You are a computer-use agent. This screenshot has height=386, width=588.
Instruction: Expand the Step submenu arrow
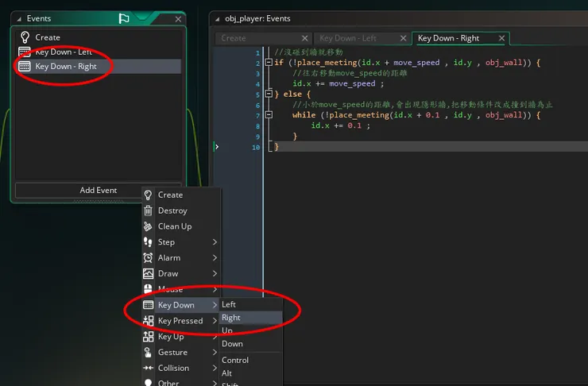point(215,242)
